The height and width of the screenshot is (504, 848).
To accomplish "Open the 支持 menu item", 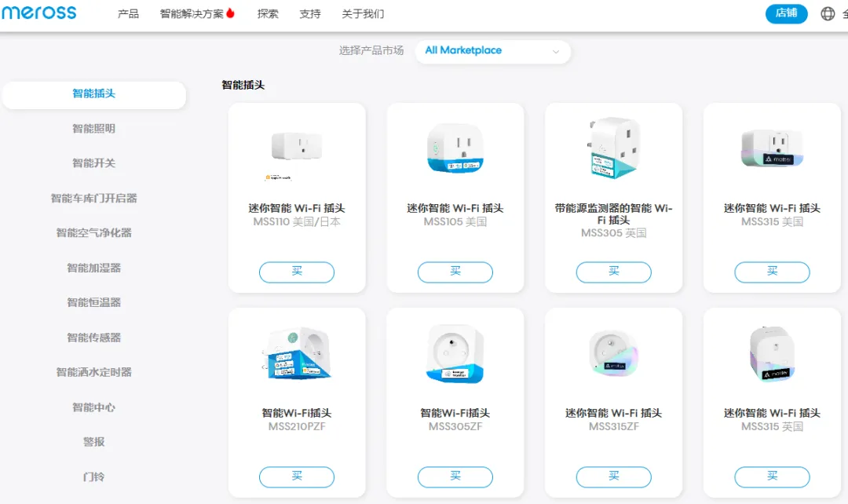I will 310,14.
